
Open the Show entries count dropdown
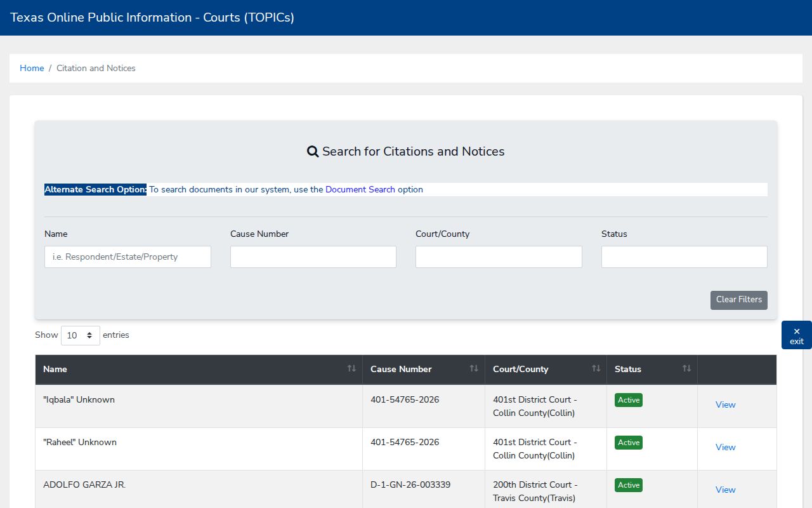81,335
